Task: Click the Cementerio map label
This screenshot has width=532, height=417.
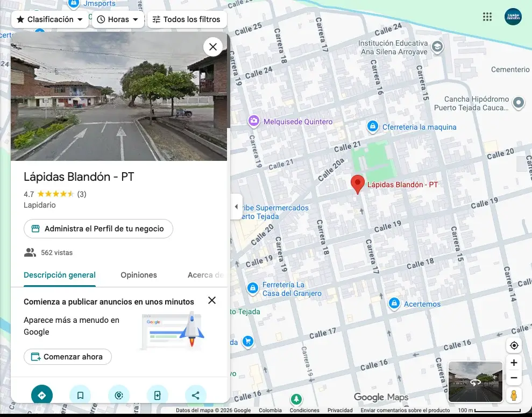Action: coord(510,69)
